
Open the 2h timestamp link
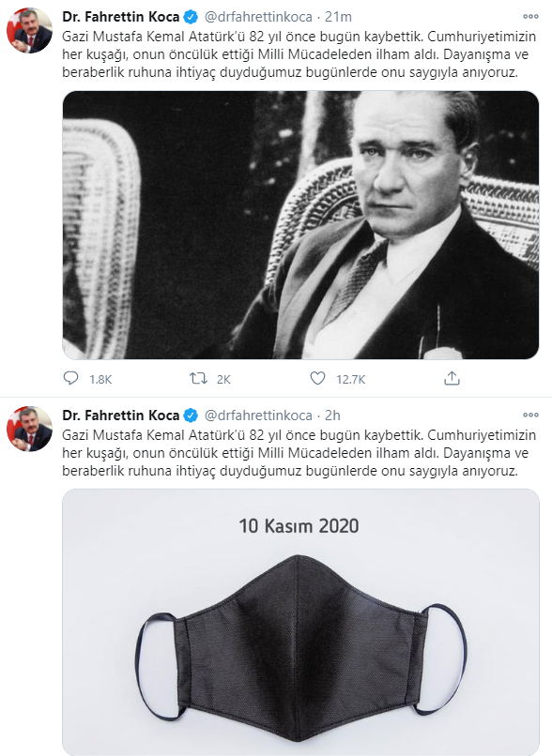[332, 416]
